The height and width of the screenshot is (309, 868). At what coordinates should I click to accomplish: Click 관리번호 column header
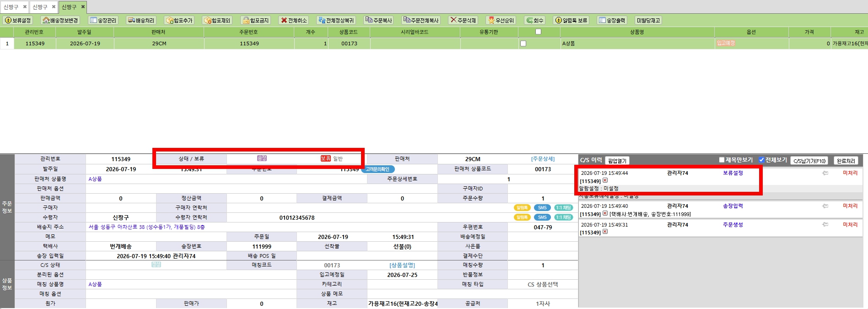(34, 32)
